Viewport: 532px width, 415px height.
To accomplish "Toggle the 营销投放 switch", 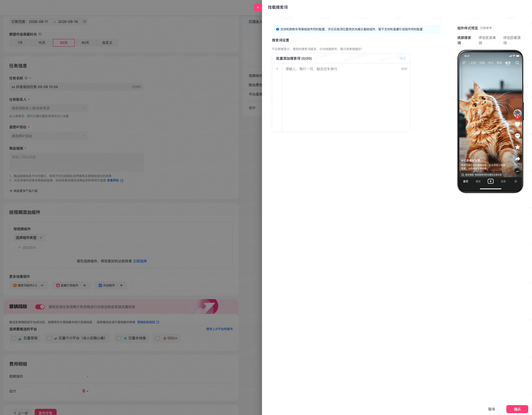I will pos(40,307).
